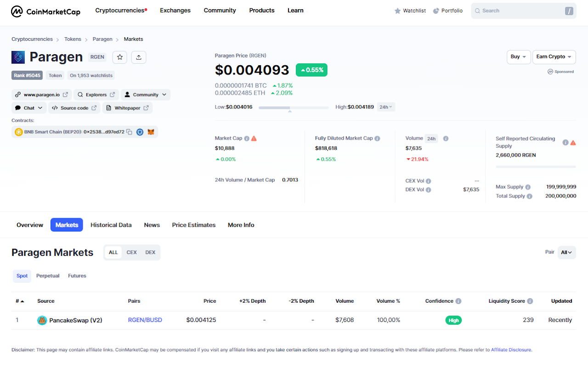Click info icon beside Liquidity Score header
588x372 pixels.
(530, 301)
